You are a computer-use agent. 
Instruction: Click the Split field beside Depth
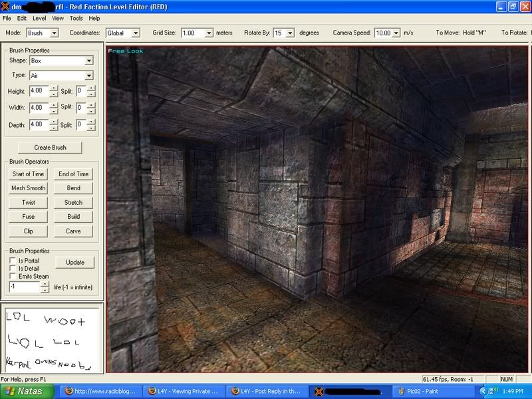point(81,124)
